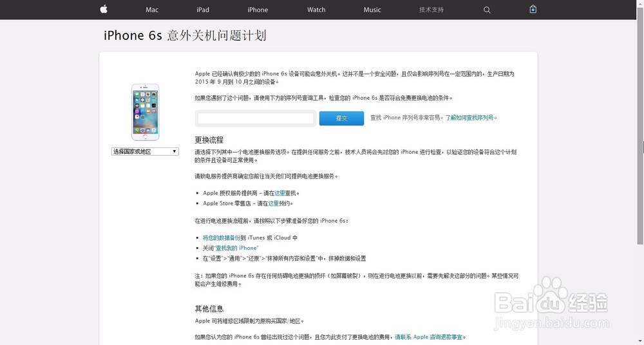
Task: Click the reset step line starting 在"设置">"通用"
Action: click(284, 259)
